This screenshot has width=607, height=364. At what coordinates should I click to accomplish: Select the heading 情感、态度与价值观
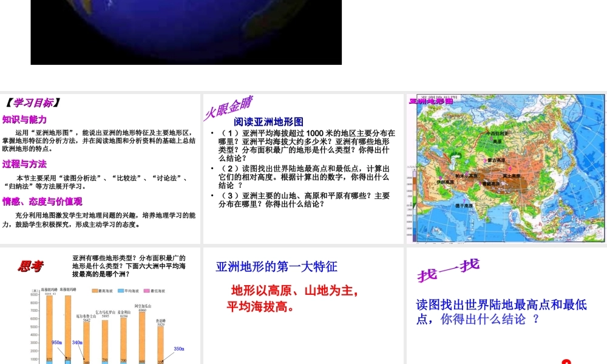[x=42, y=201]
